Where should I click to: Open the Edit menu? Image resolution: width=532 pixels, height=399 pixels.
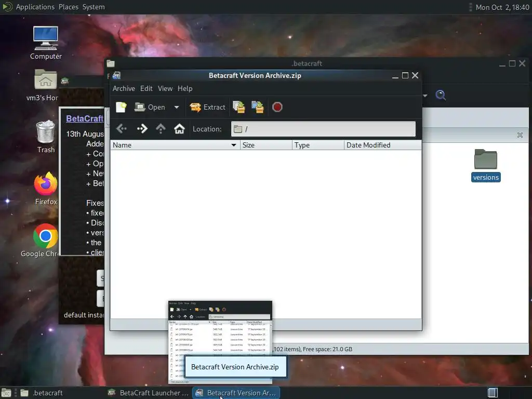pyautogui.click(x=146, y=88)
